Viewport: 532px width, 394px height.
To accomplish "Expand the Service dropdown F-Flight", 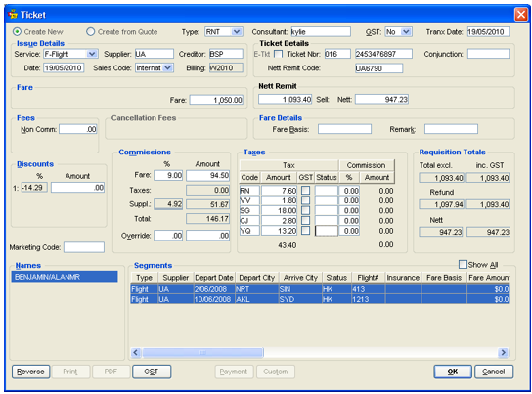I will pos(92,54).
